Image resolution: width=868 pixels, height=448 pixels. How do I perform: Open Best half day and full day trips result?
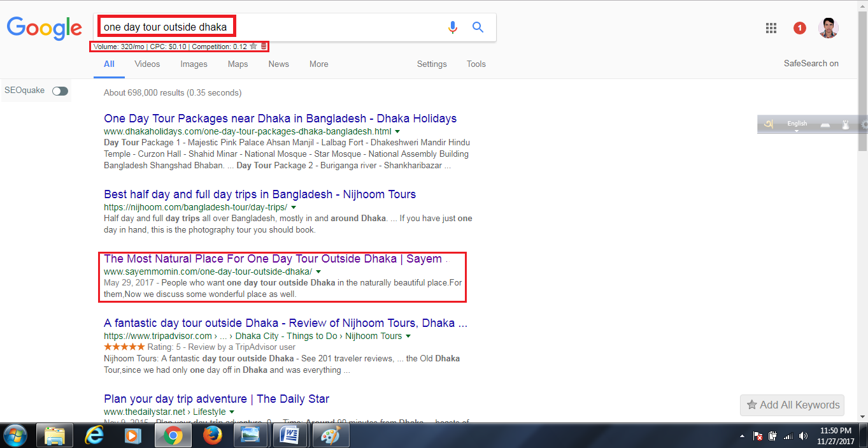pyautogui.click(x=260, y=194)
